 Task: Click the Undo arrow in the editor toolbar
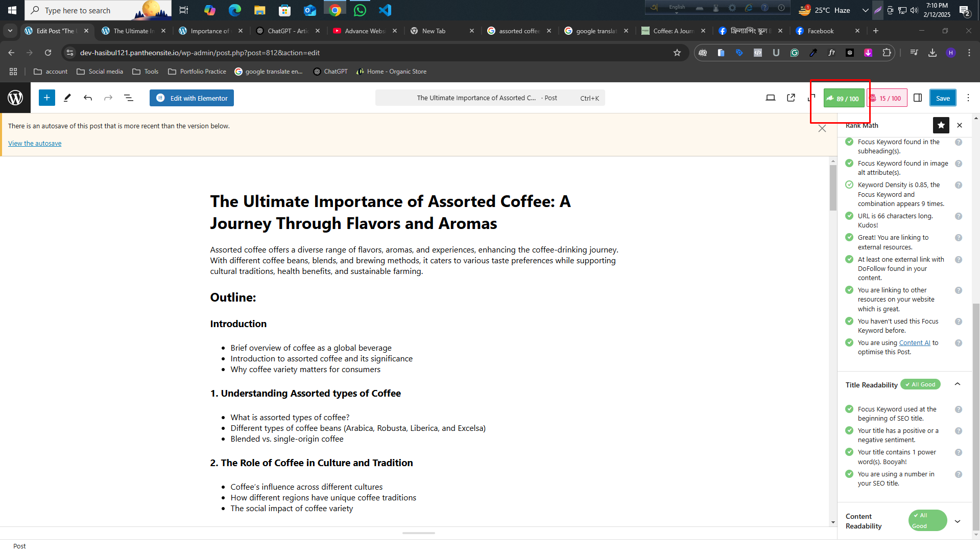click(x=88, y=98)
